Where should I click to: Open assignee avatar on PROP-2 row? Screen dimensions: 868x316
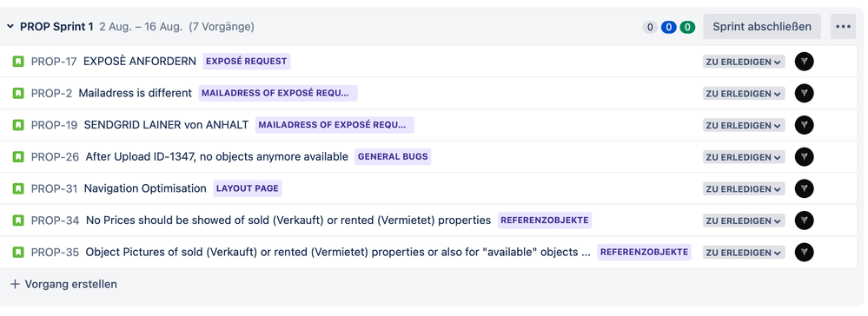tap(804, 93)
